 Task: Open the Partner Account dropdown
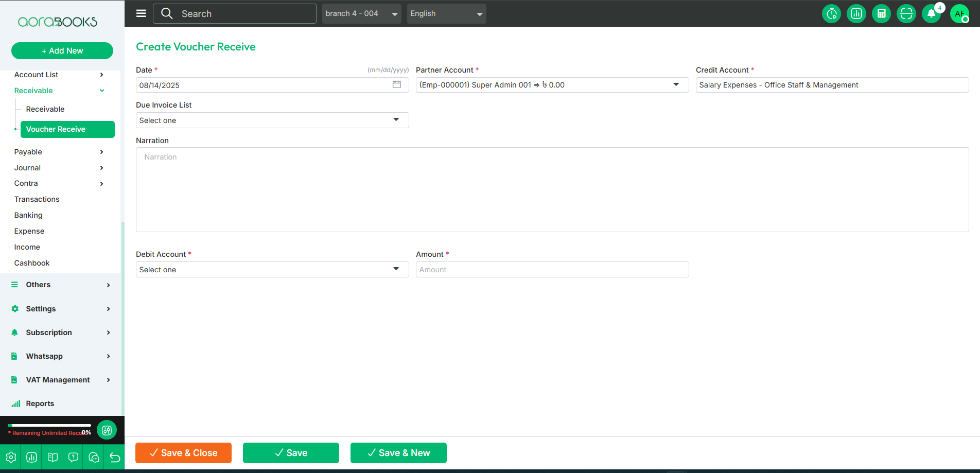552,85
